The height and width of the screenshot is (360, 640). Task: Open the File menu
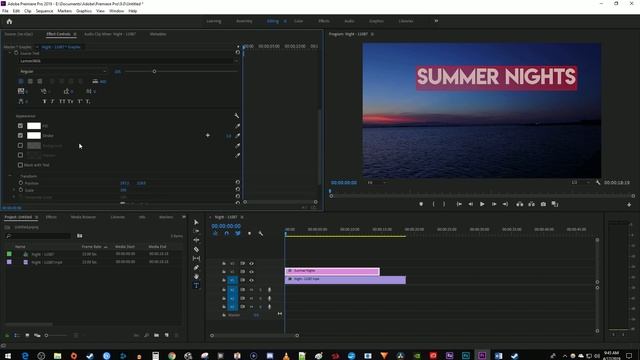point(5,11)
